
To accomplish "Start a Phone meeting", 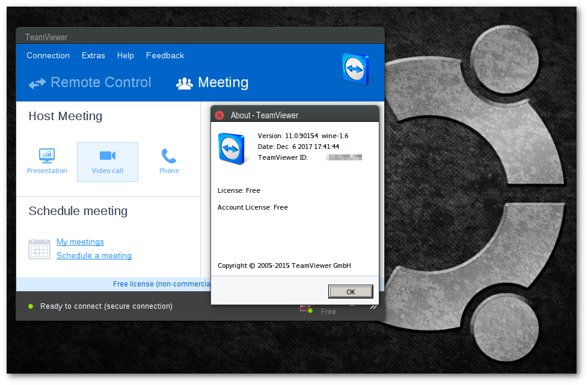I will tap(169, 162).
